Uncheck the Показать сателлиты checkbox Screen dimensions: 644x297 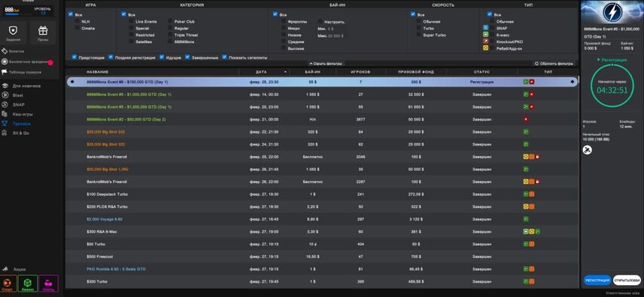[x=225, y=57]
